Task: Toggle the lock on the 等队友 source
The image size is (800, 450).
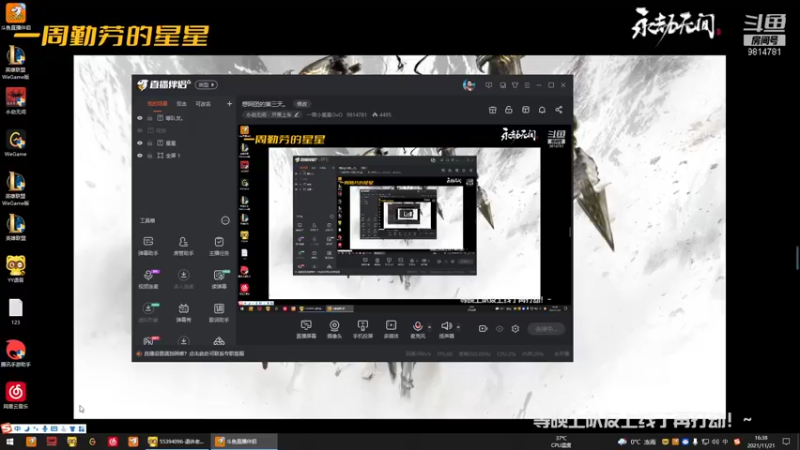Action: (149, 118)
